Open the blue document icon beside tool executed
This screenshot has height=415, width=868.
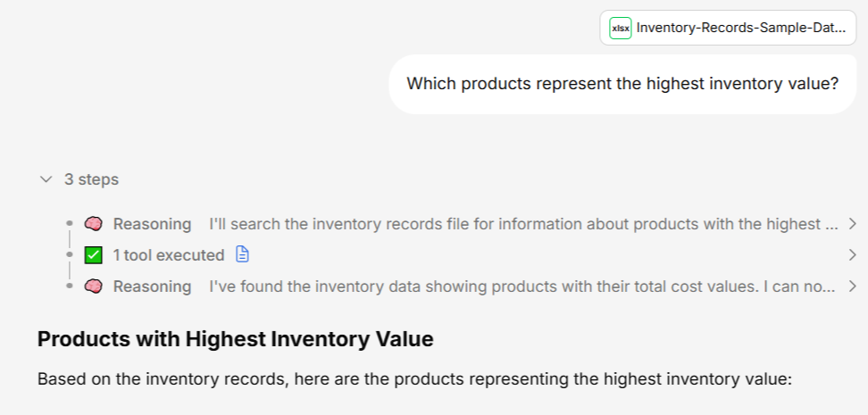click(x=242, y=255)
